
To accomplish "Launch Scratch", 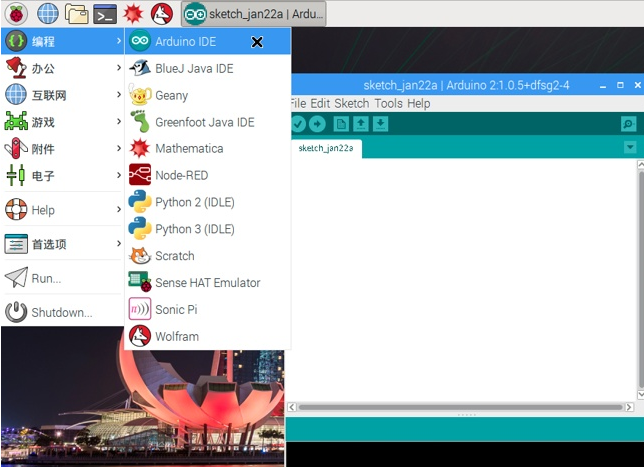I will [x=208, y=255].
